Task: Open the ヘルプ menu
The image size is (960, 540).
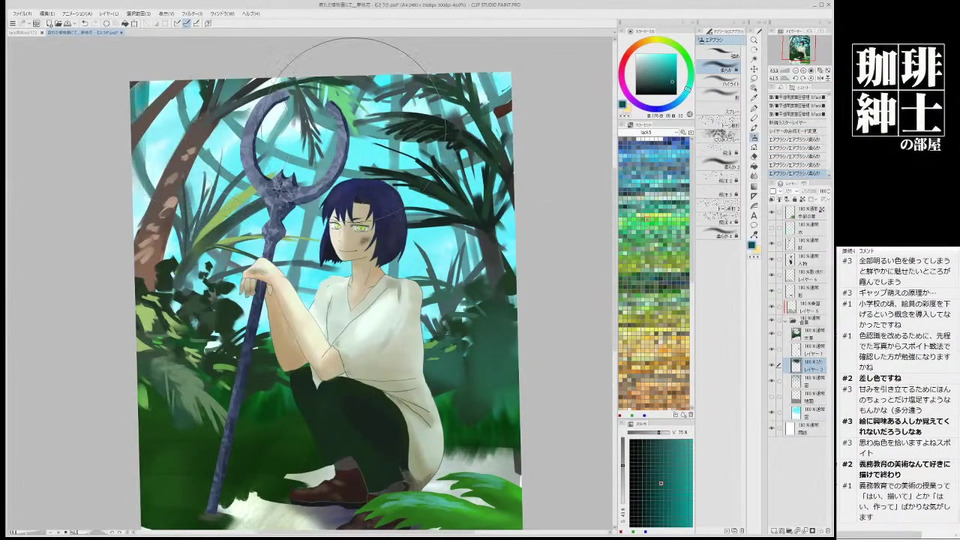Action: coord(251,13)
